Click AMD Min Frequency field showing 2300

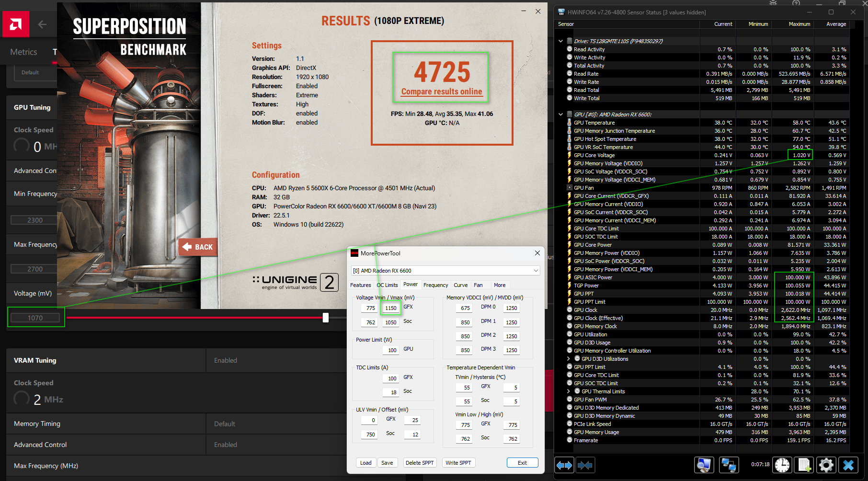coord(35,220)
